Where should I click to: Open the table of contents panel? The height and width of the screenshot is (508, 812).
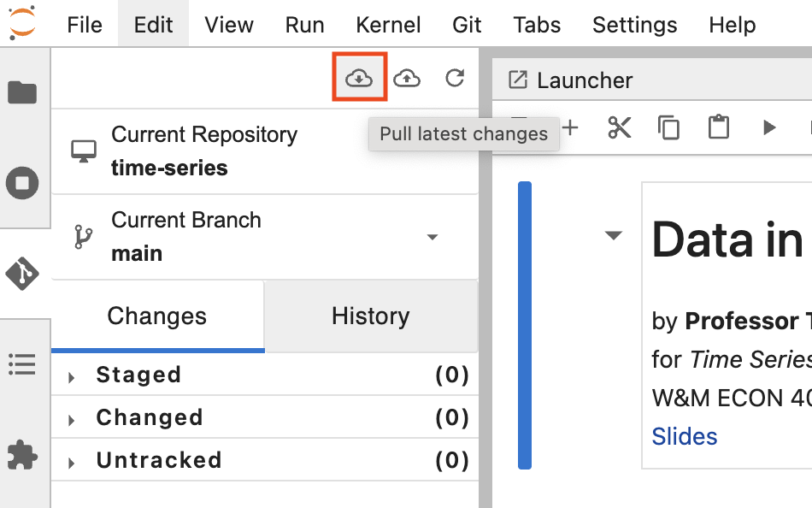coord(21,365)
